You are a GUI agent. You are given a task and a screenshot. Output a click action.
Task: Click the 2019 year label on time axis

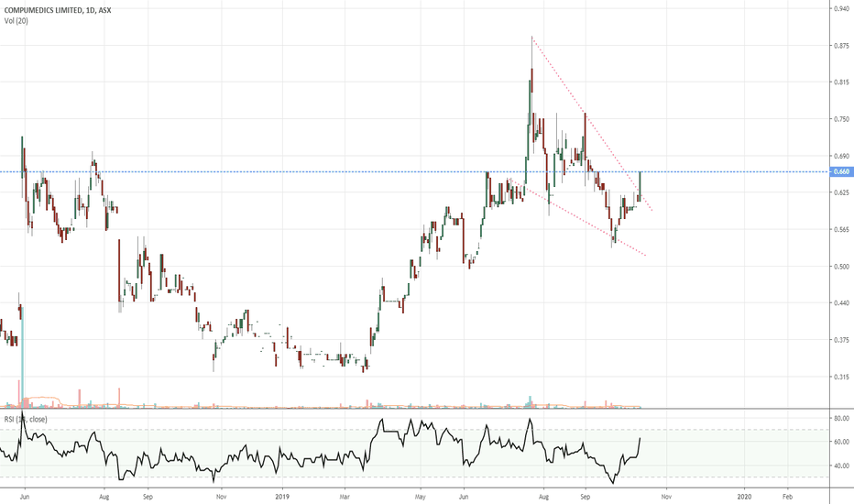coord(281,497)
